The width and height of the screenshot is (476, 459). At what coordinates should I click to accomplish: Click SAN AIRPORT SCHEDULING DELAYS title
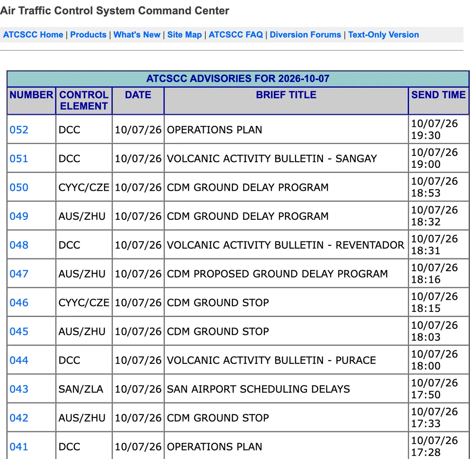(259, 389)
